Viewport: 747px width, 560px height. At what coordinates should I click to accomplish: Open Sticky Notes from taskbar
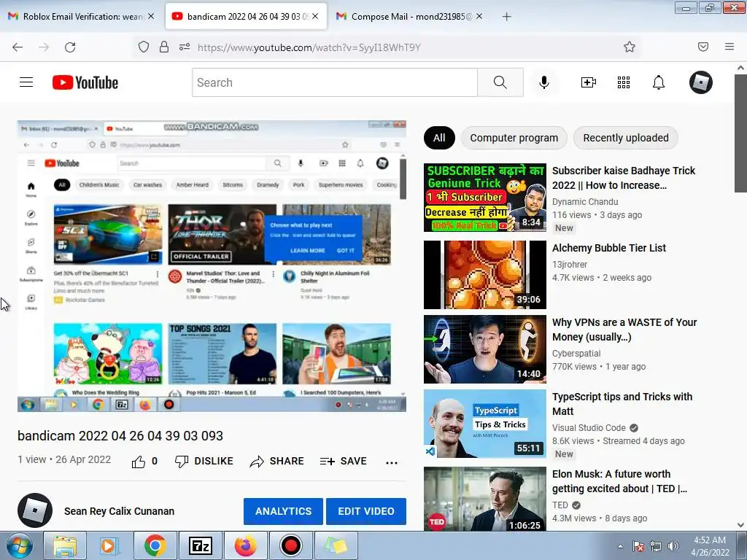pos(336,545)
